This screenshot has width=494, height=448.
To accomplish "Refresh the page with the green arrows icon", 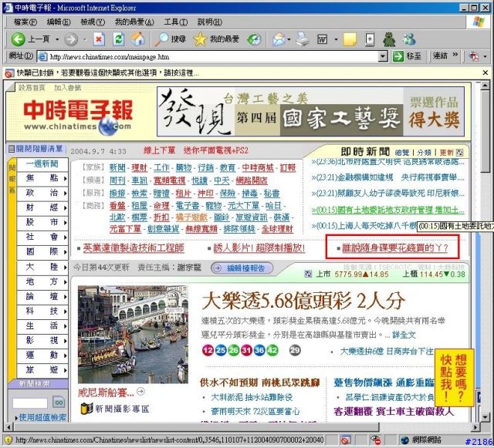I will (x=118, y=39).
